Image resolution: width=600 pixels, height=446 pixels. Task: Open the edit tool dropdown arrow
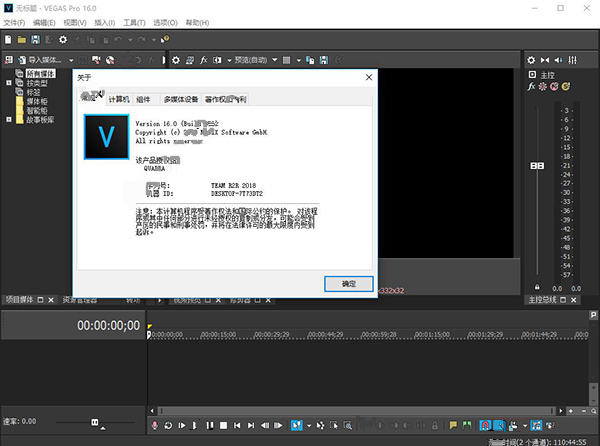pos(309,425)
